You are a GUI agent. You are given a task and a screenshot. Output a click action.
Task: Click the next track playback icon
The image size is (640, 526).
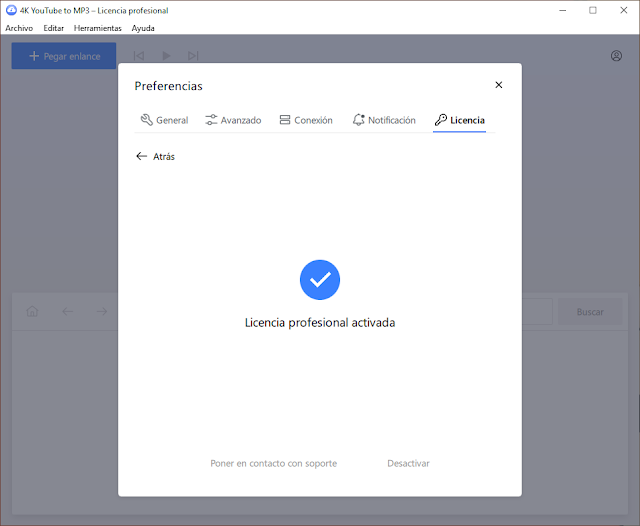click(x=193, y=55)
